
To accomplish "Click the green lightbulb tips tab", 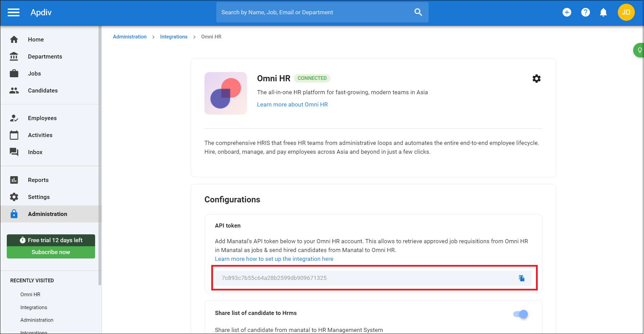I will 639,50.
